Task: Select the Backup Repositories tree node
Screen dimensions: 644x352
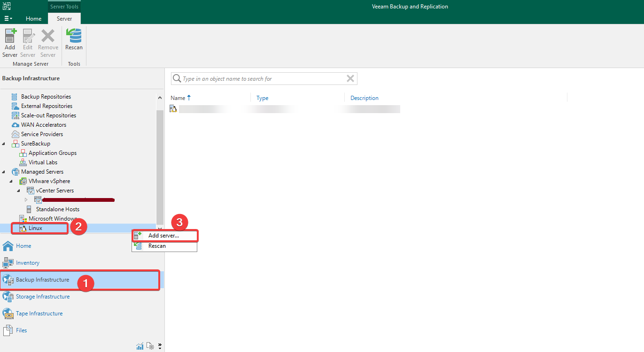Action: tap(46, 97)
